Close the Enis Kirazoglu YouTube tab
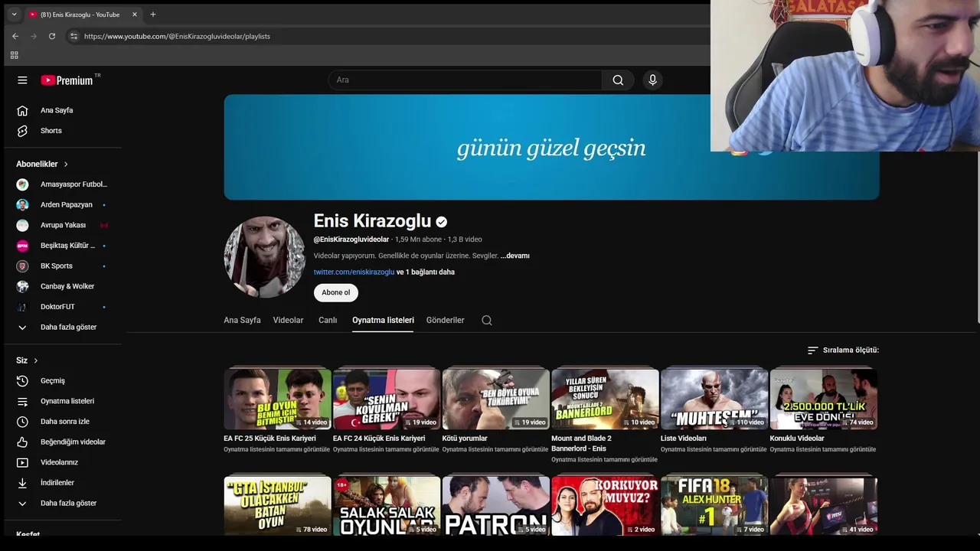Image resolution: width=980 pixels, height=551 pixels. coord(135,14)
